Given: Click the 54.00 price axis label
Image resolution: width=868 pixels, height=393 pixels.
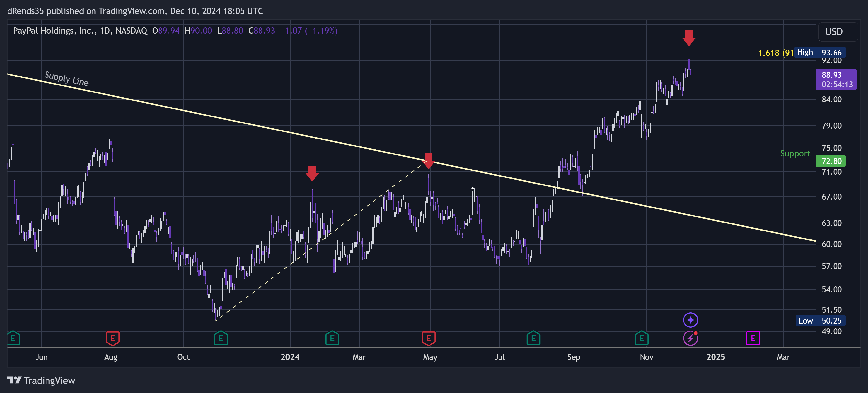Looking at the screenshot, I should click(x=831, y=289).
